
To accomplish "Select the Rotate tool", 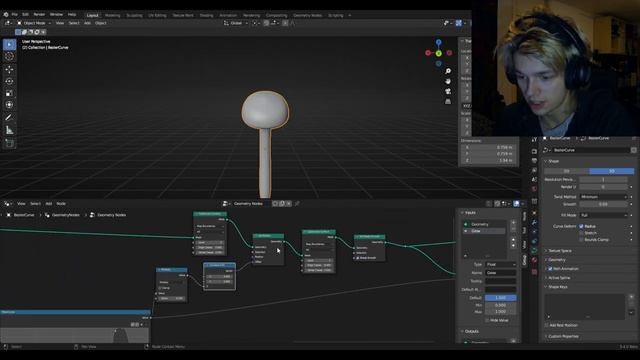I will coord(9,81).
